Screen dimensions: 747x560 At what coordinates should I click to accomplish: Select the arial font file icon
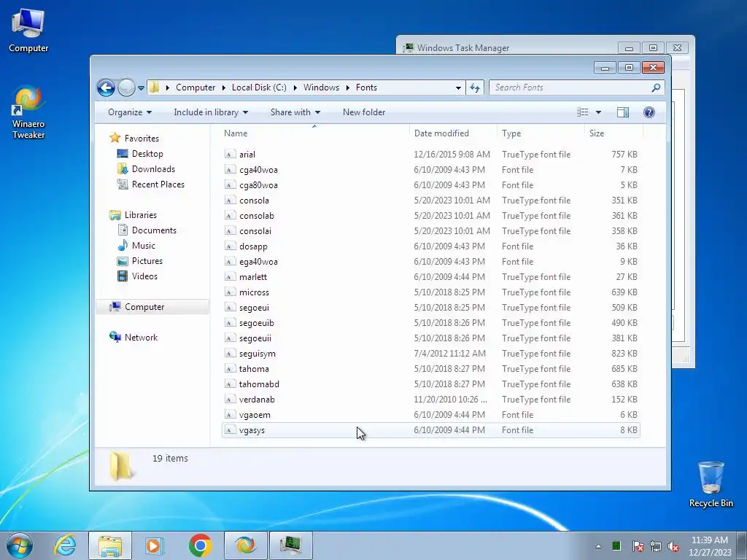point(230,155)
